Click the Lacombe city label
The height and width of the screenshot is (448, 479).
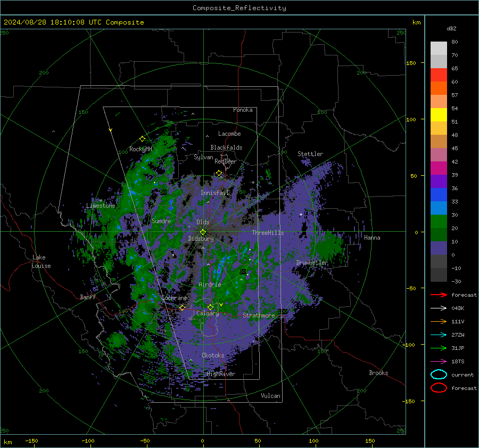pyautogui.click(x=229, y=134)
